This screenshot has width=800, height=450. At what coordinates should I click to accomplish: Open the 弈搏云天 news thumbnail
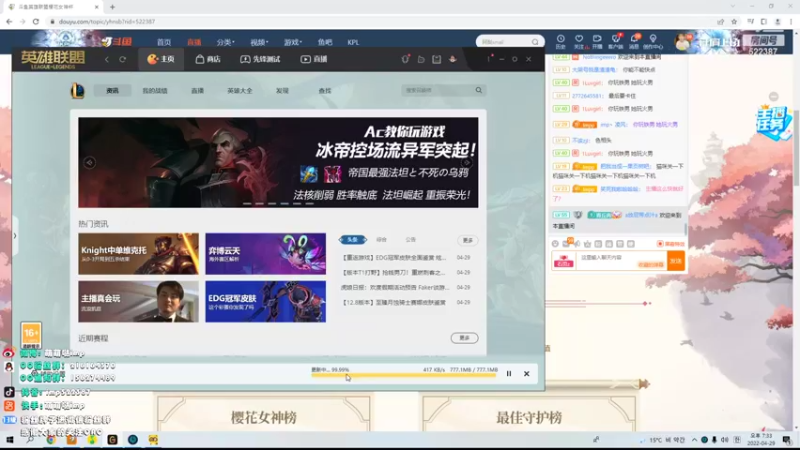tap(265, 254)
